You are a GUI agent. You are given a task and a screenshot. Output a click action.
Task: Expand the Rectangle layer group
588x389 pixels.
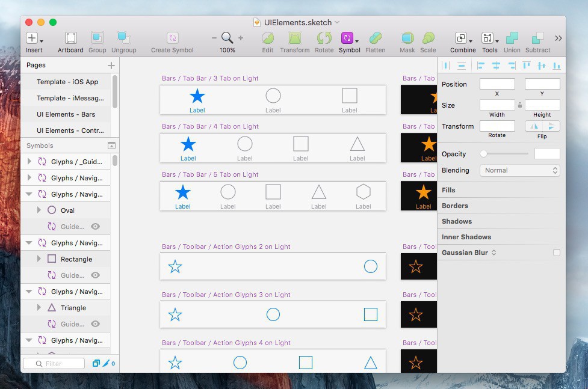pyautogui.click(x=39, y=259)
